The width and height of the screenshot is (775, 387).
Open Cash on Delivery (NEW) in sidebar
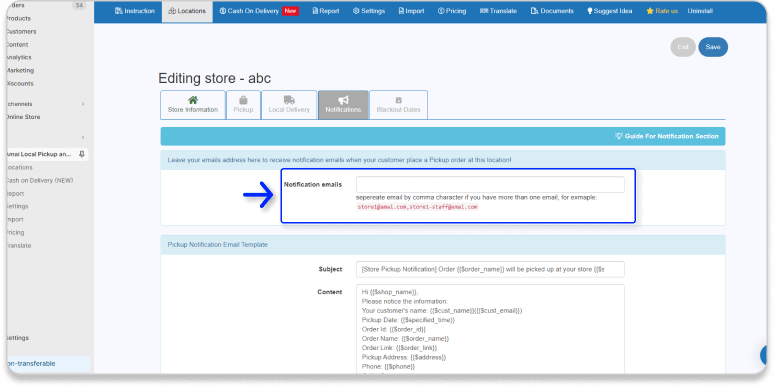pos(39,180)
